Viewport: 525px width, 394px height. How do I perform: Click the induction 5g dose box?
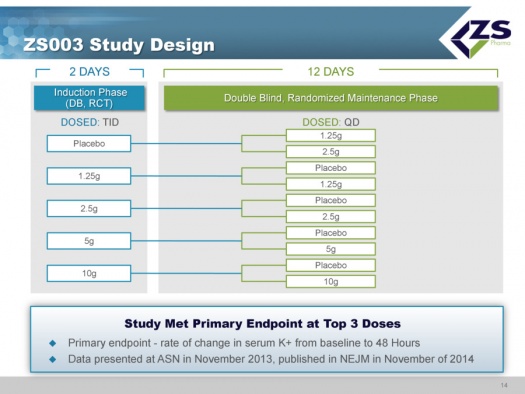point(89,241)
